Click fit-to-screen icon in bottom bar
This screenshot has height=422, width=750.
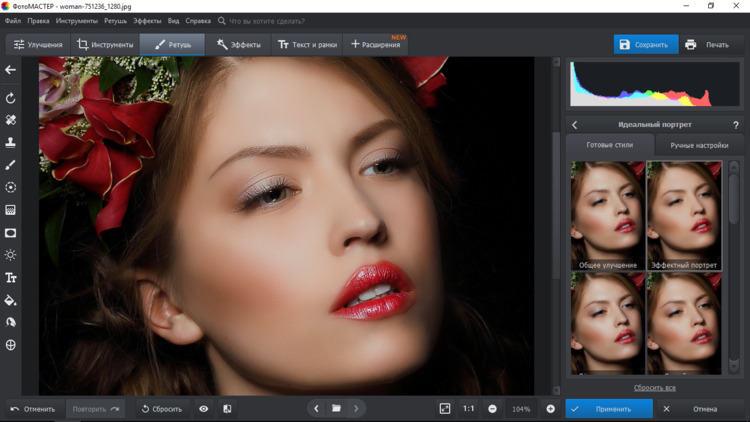click(445, 409)
